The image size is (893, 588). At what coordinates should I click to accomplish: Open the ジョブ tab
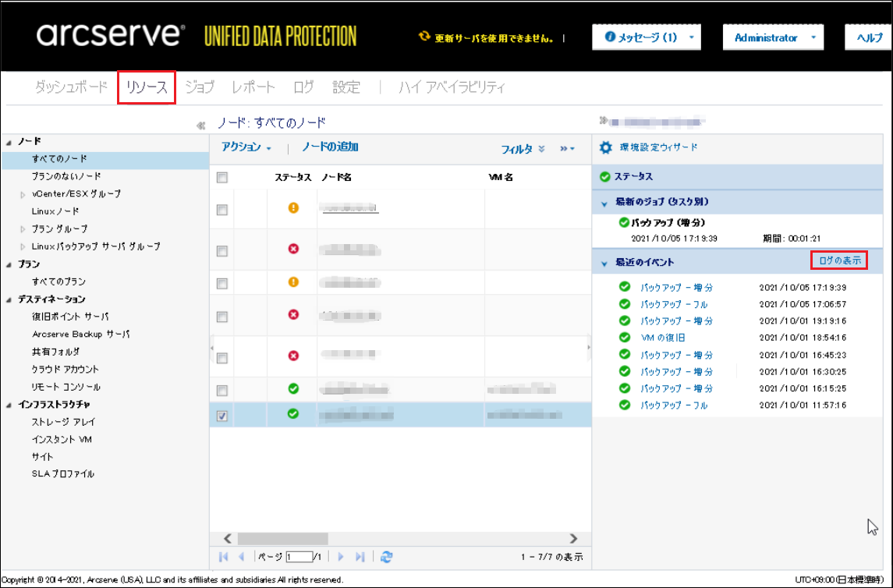click(x=200, y=87)
